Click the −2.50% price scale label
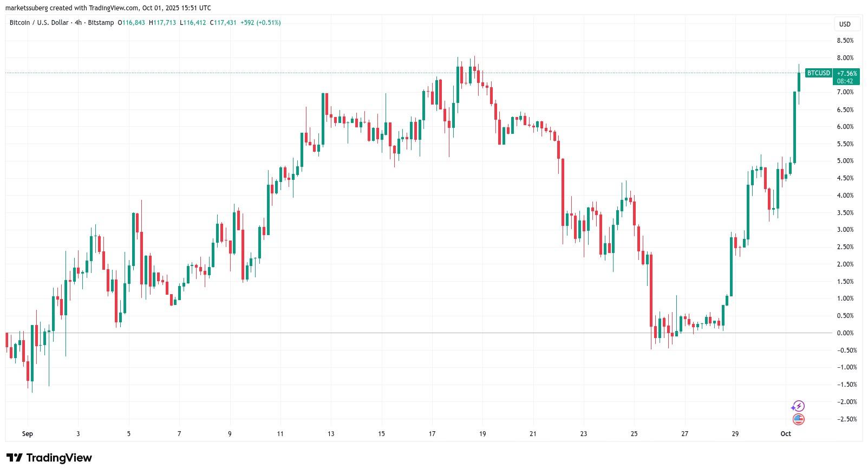 pyautogui.click(x=845, y=419)
